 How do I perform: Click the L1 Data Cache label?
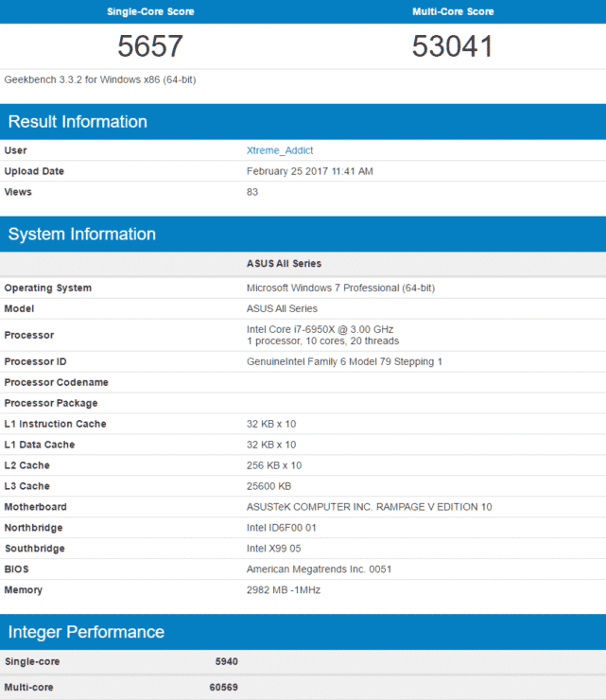coord(40,445)
